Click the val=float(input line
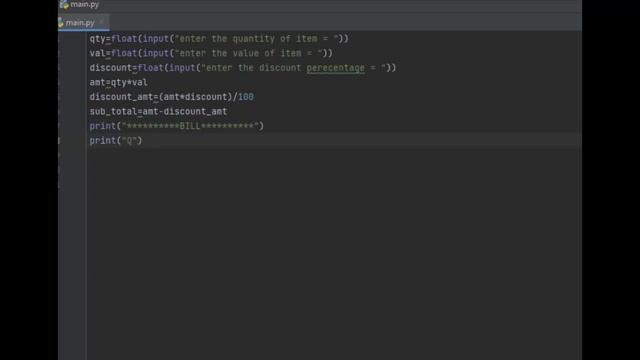640x360 pixels. click(211, 53)
